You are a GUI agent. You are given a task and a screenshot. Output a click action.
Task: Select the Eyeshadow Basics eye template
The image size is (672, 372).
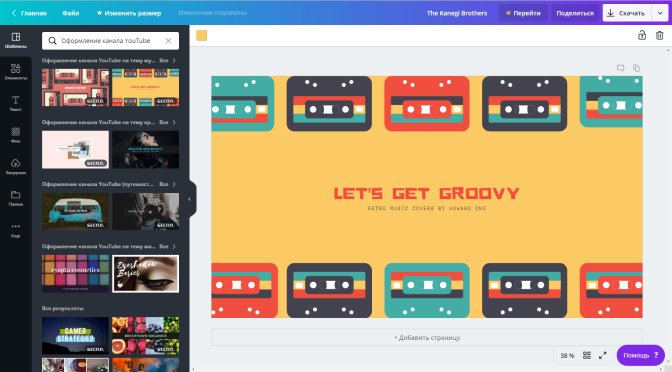pyautogui.click(x=145, y=274)
